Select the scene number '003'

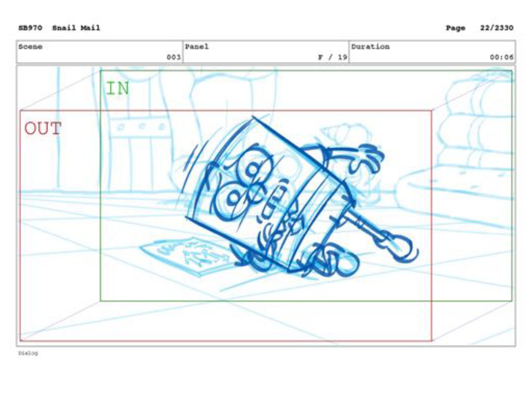173,57
